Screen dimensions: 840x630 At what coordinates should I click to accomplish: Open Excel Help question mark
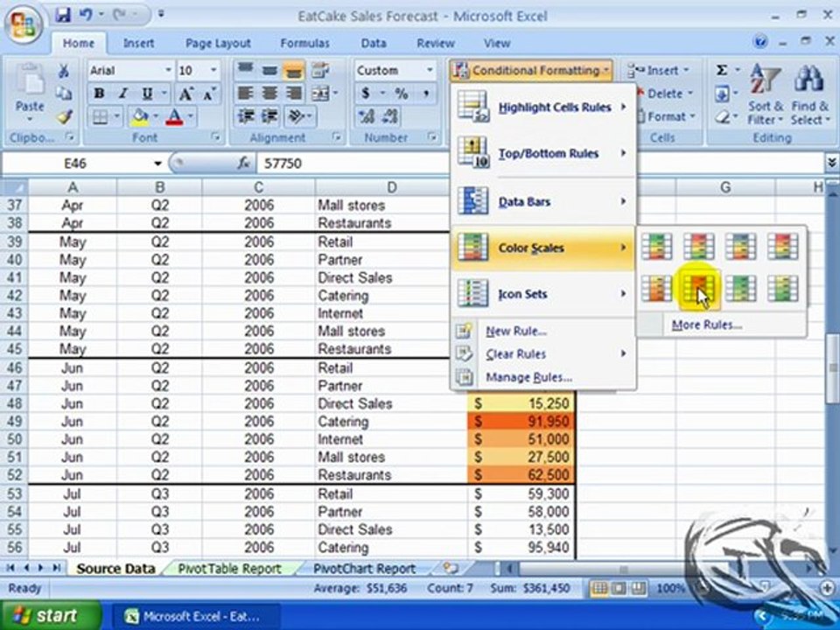[x=760, y=42]
